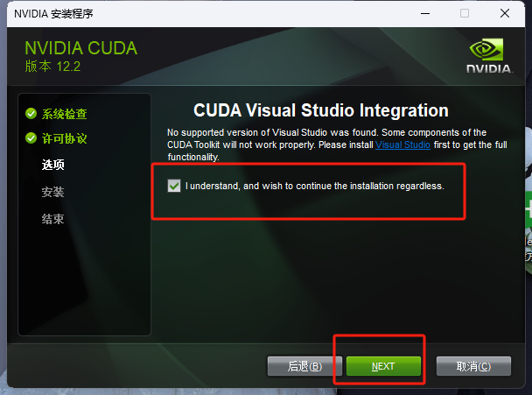
Task: Minimize the NVIDIA installer window
Action: 425,14
